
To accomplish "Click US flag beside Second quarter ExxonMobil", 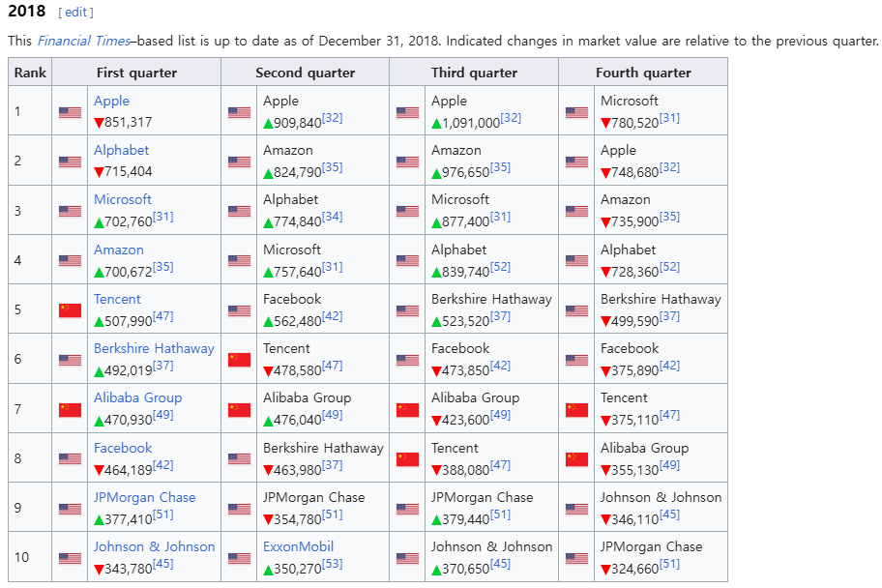I will (x=239, y=558).
